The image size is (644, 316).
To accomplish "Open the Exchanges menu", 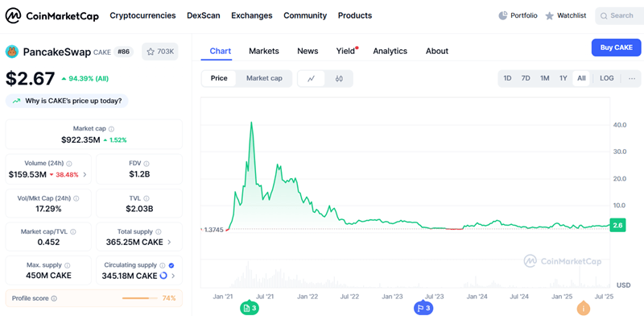I will pyautogui.click(x=252, y=15).
